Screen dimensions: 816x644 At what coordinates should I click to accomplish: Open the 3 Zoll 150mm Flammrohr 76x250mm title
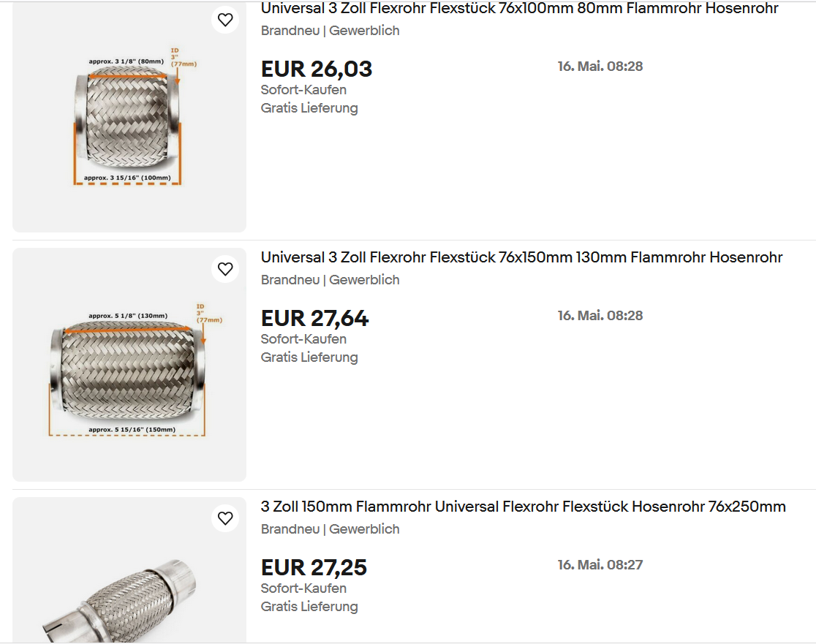click(x=523, y=507)
